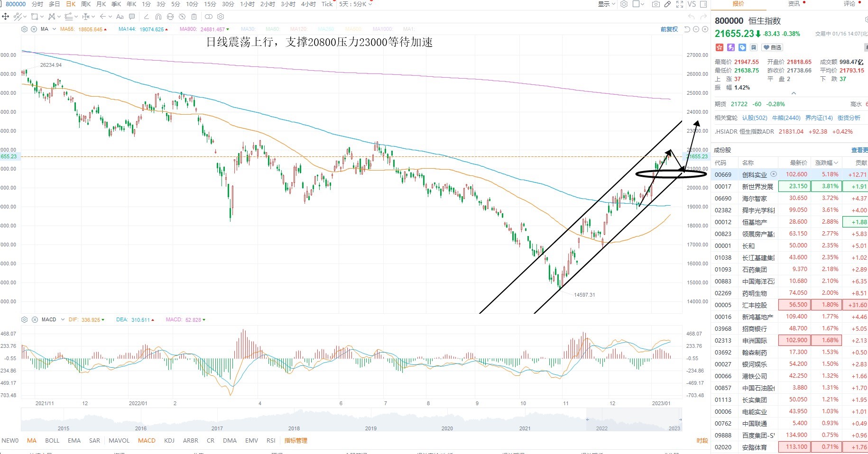Image resolution: width=868 pixels, height=454 pixels.
Task: Expand the MACD indicator dropdown arrow
Action: 62,320
